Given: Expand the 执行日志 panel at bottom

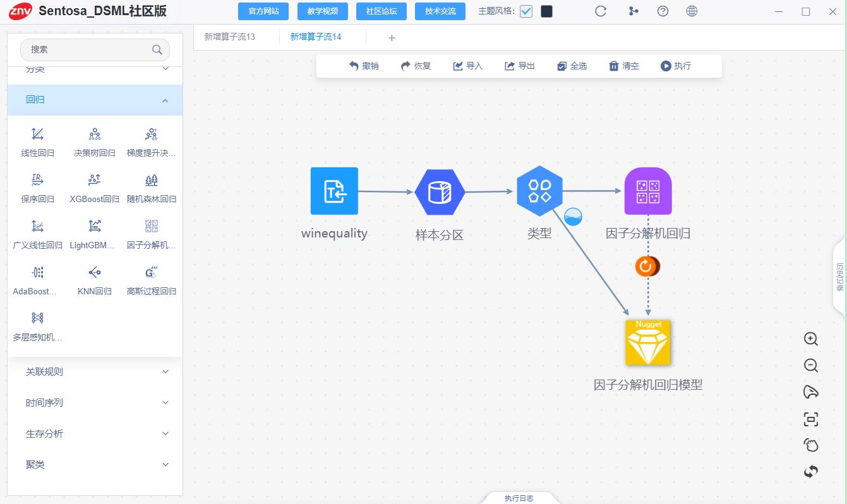Looking at the screenshot, I should (519, 498).
